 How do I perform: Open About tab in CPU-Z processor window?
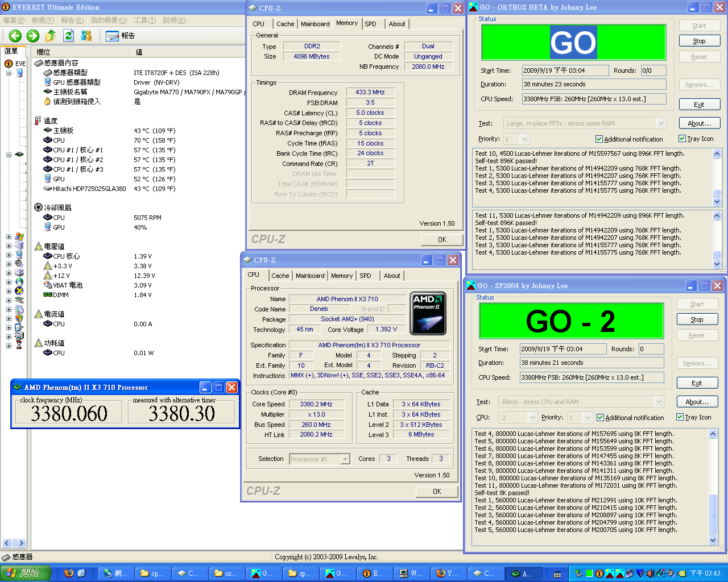[x=391, y=276]
